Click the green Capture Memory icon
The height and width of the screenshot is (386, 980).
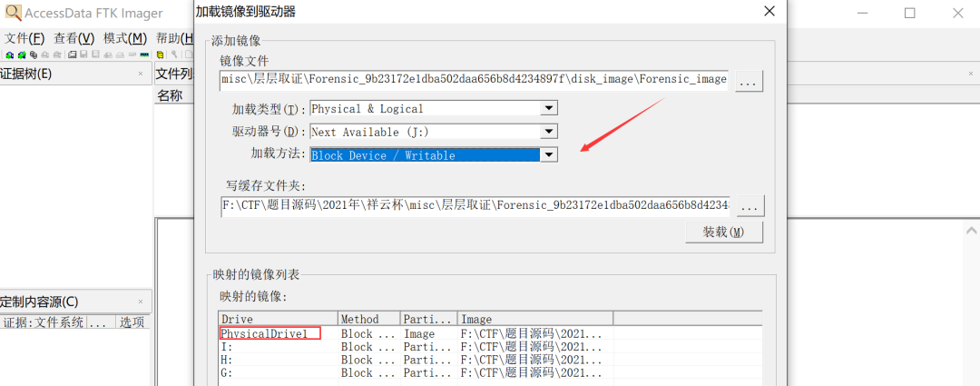[144, 55]
